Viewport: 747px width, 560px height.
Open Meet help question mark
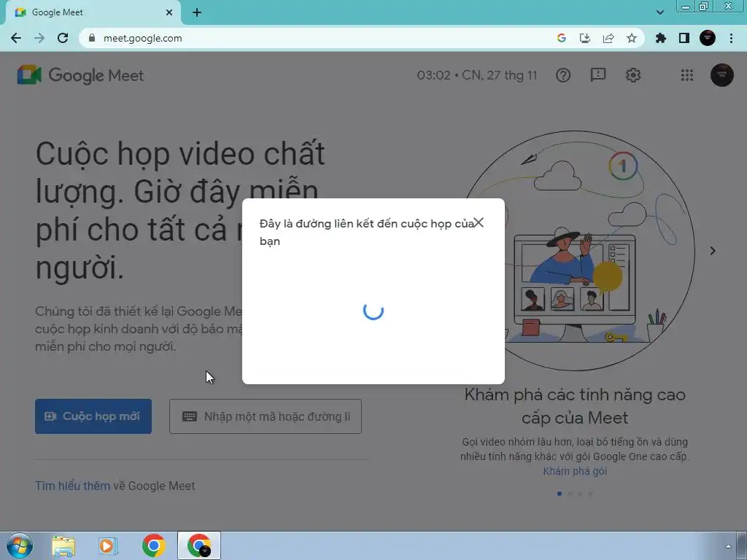(563, 75)
